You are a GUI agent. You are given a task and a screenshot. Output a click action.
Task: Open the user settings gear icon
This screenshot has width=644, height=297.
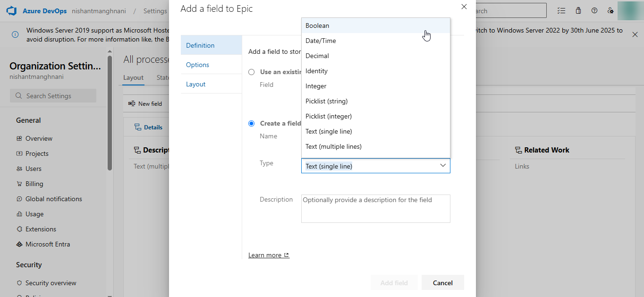[610, 10]
